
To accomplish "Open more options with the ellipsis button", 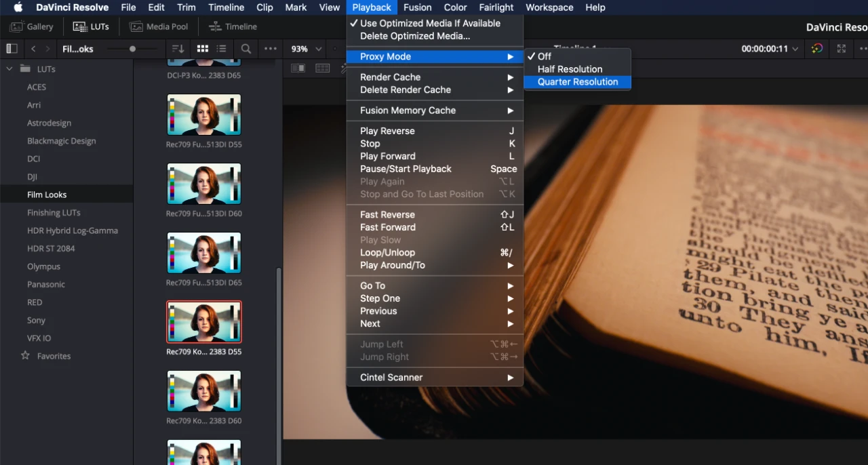I will coord(270,48).
